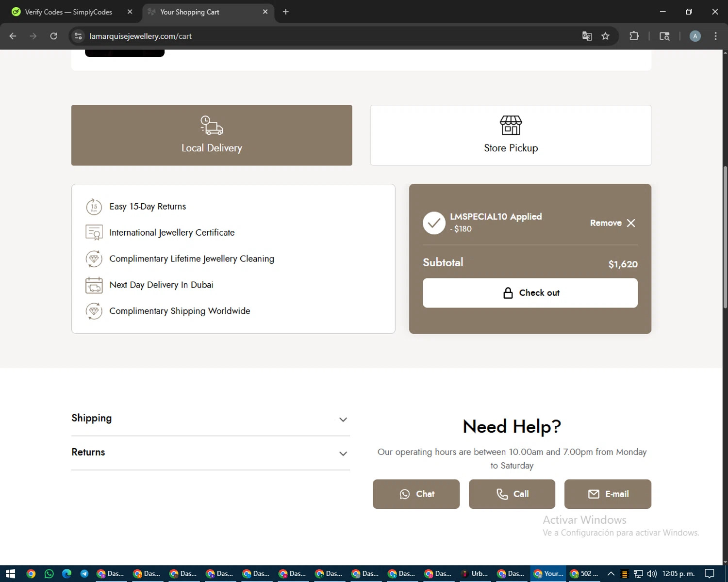Click the Easy 15-Day Returns text
728x582 pixels.
[x=148, y=207]
